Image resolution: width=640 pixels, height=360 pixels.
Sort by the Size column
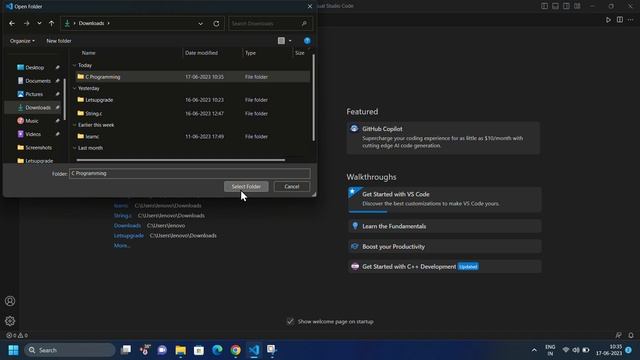click(300, 53)
